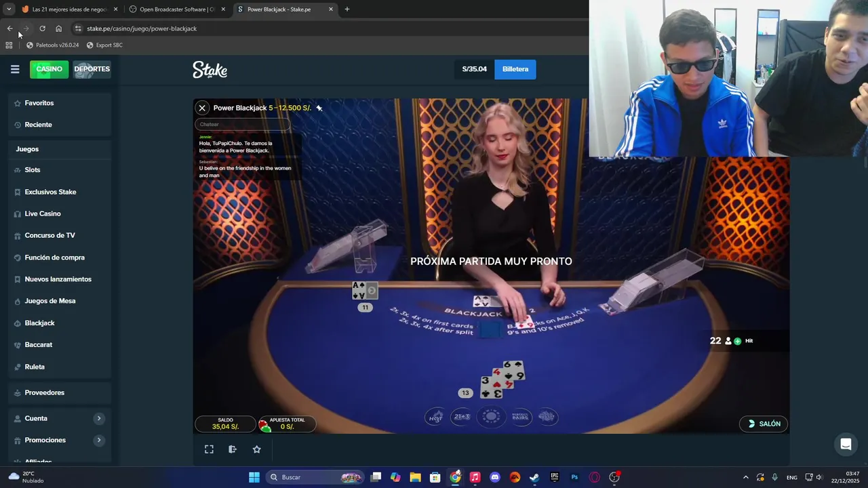The image size is (868, 488).
Task: Select the Bust It side bet spot
Action: [x=547, y=417]
